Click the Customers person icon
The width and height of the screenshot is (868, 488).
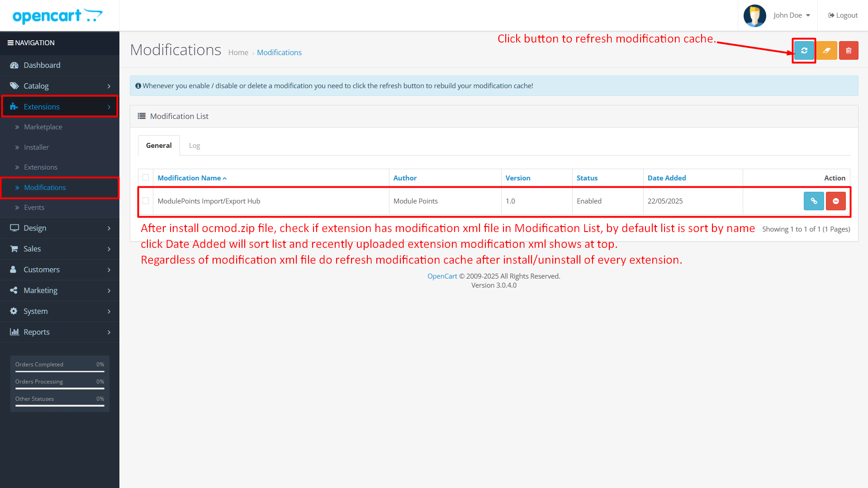coord(13,270)
